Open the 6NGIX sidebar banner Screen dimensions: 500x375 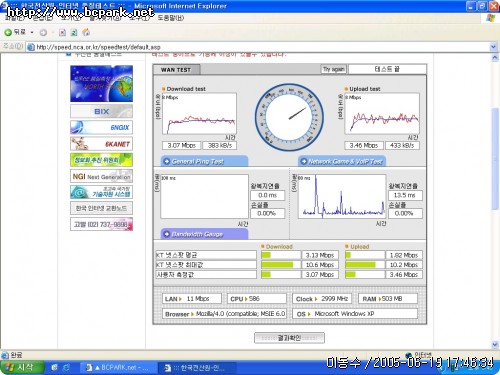(x=101, y=127)
